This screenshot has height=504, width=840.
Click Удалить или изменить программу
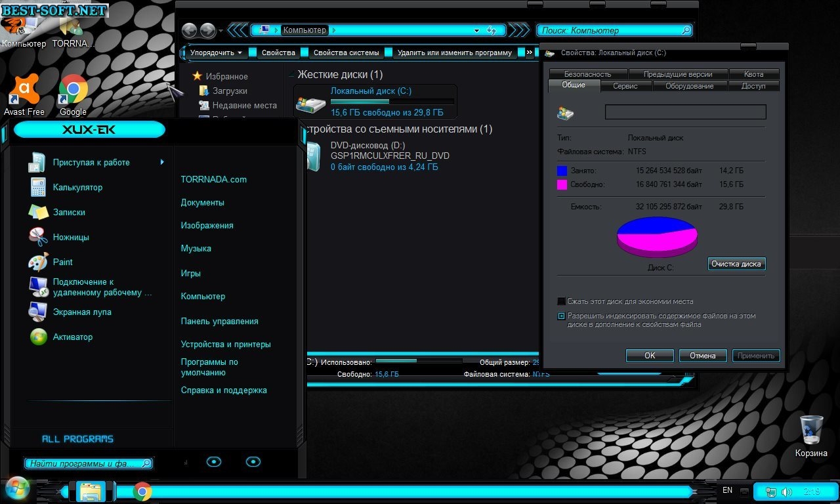454,52
